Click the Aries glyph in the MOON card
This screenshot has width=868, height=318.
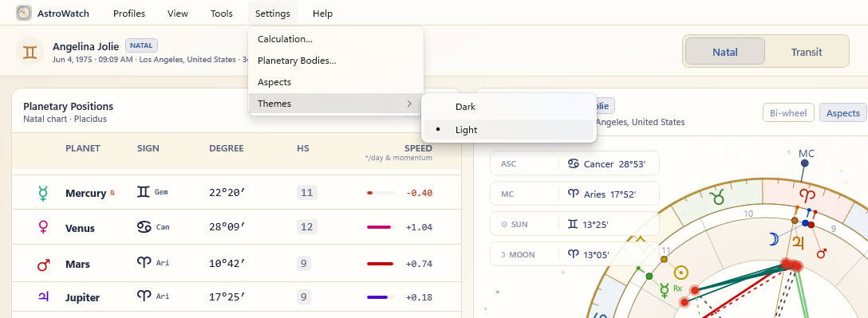click(573, 254)
